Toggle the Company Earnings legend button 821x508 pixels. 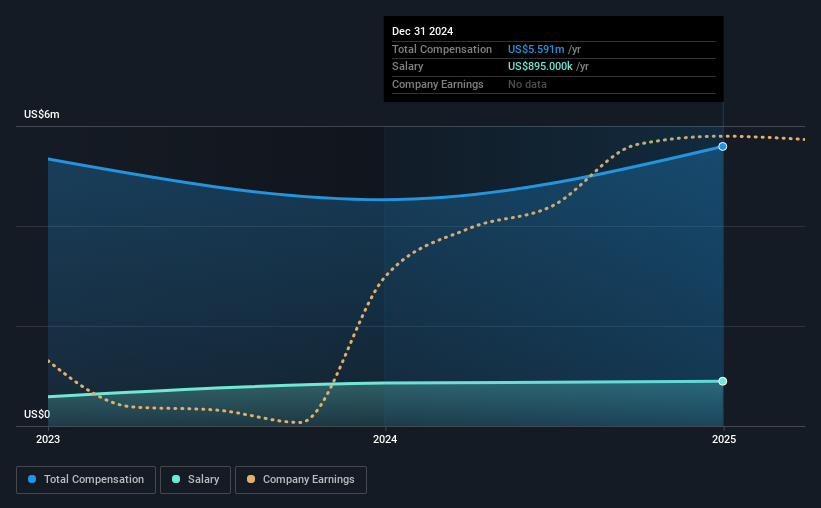point(301,480)
